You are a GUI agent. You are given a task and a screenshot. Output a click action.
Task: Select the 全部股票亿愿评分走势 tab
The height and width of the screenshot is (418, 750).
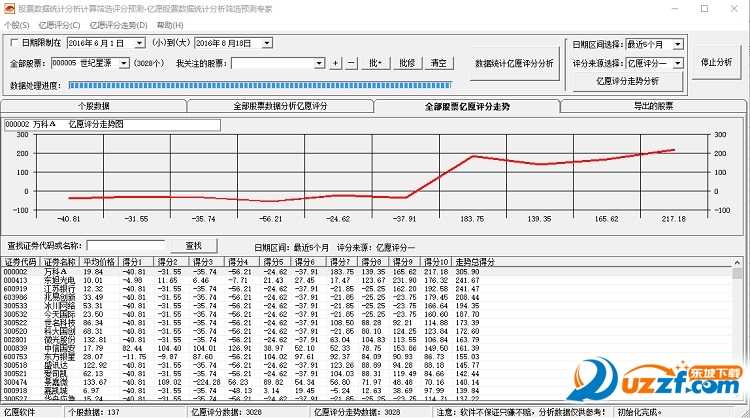[x=467, y=106]
